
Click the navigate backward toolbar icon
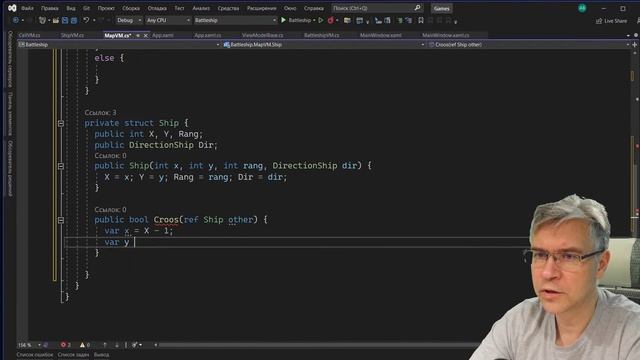pos(16,20)
